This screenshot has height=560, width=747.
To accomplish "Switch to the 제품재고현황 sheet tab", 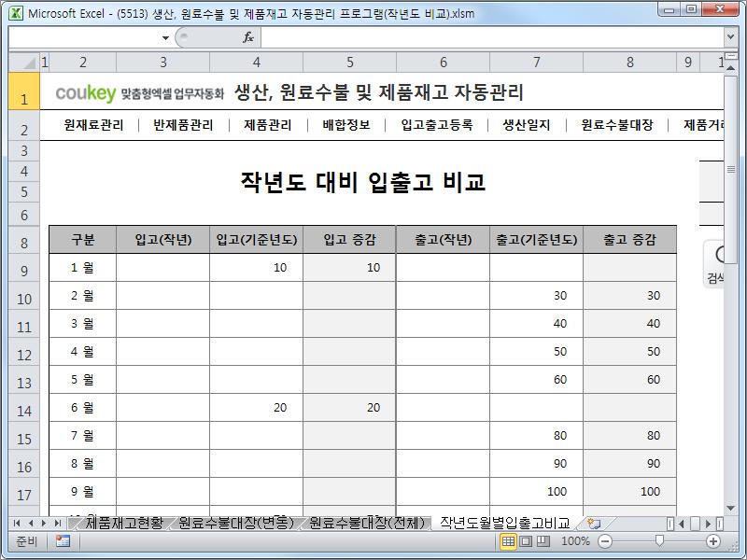I will [x=124, y=524].
